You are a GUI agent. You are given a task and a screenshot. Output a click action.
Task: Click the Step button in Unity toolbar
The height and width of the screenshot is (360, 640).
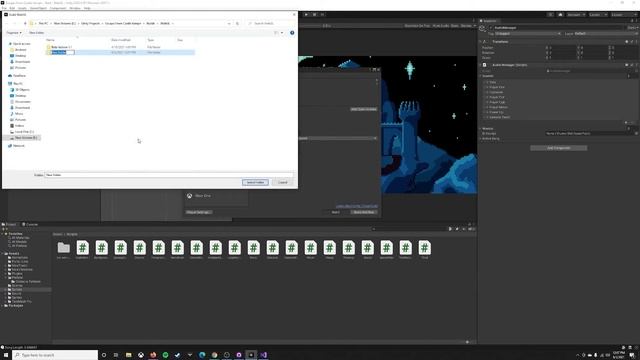point(322,15)
